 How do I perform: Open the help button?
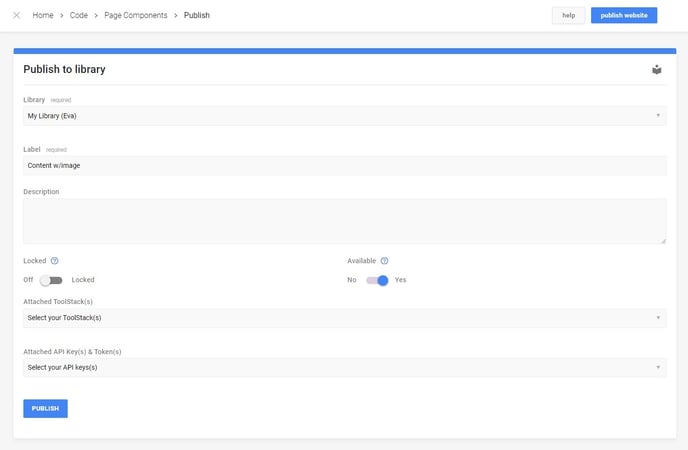pyautogui.click(x=568, y=15)
